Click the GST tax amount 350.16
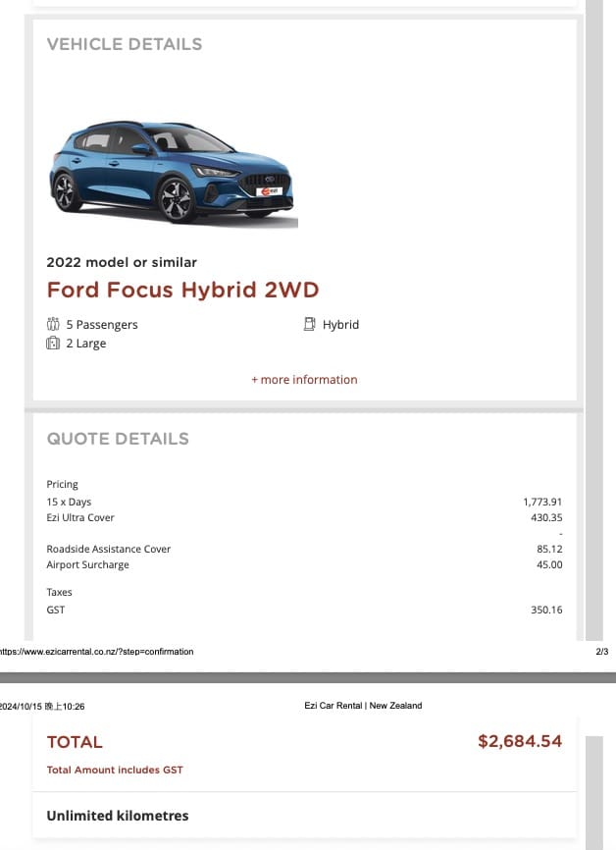This screenshot has height=850, width=616. click(546, 610)
